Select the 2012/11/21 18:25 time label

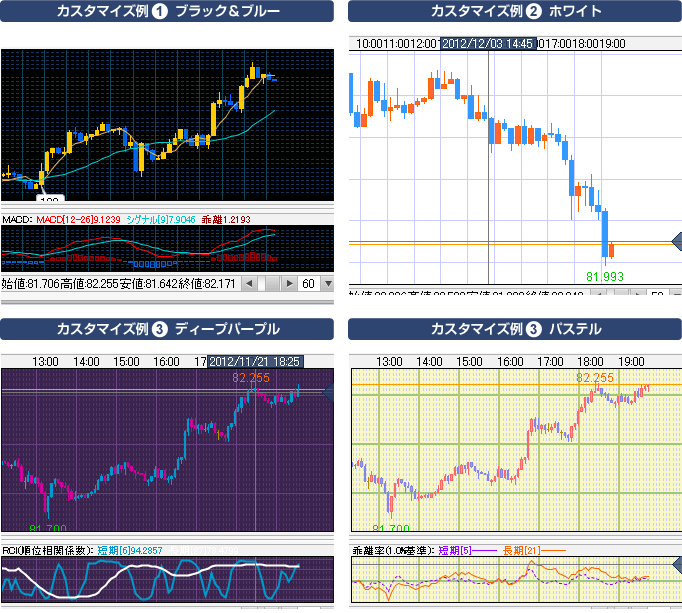[x=255, y=361]
